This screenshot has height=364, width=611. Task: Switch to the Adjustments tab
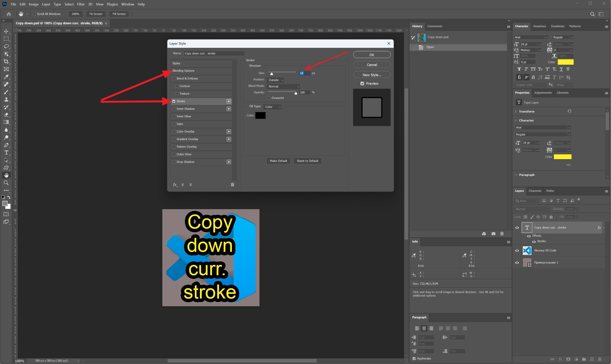[543, 93]
